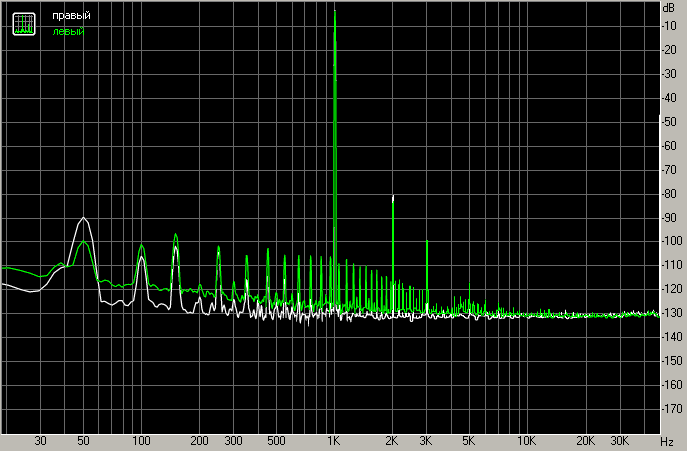The image size is (687, 451).
Task: Click the 10K frequency axis label
Action: point(526,440)
